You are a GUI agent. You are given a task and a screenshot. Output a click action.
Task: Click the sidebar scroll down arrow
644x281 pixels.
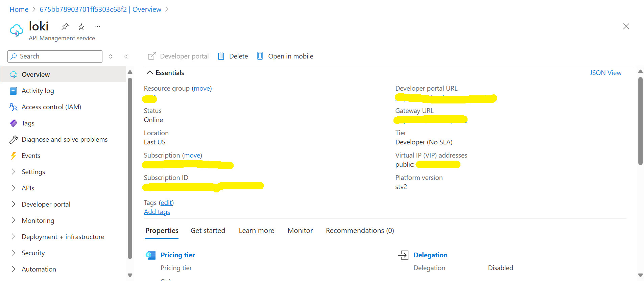(x=130, y=275)
